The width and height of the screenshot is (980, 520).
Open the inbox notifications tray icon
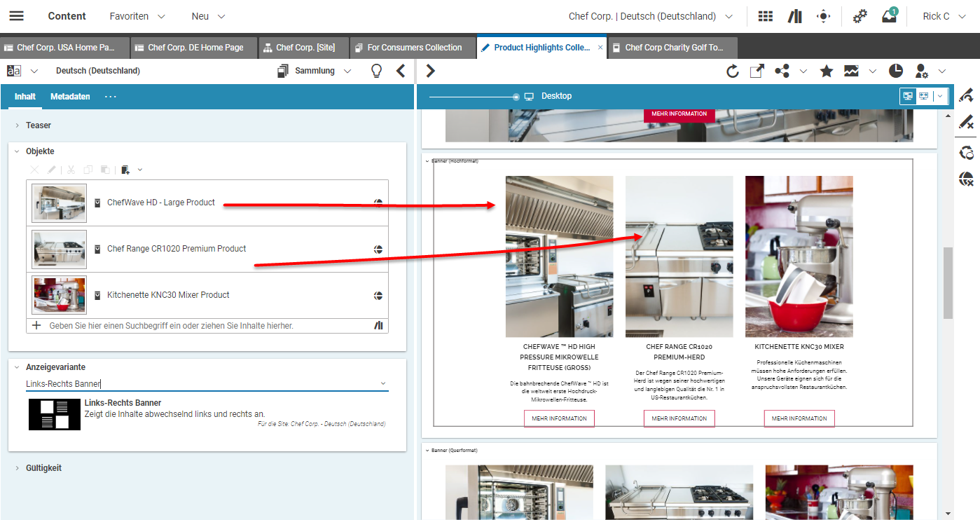pyautogui.click(x=889, y=16)
